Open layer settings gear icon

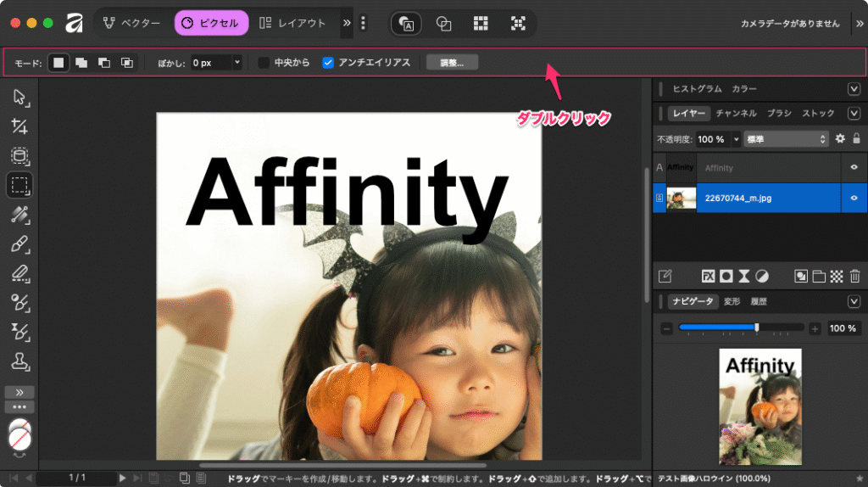click(x=840, y=138)
